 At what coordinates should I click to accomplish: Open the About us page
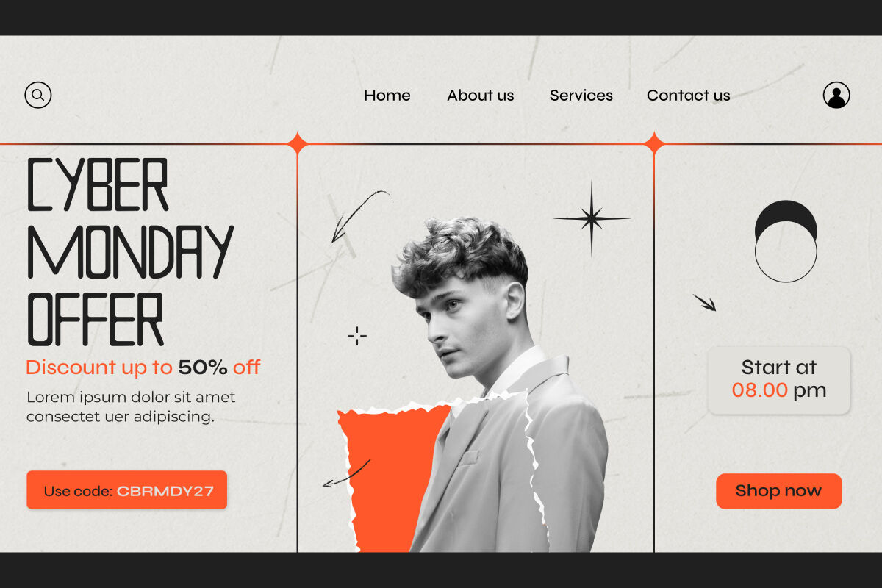tap(481, 96)
